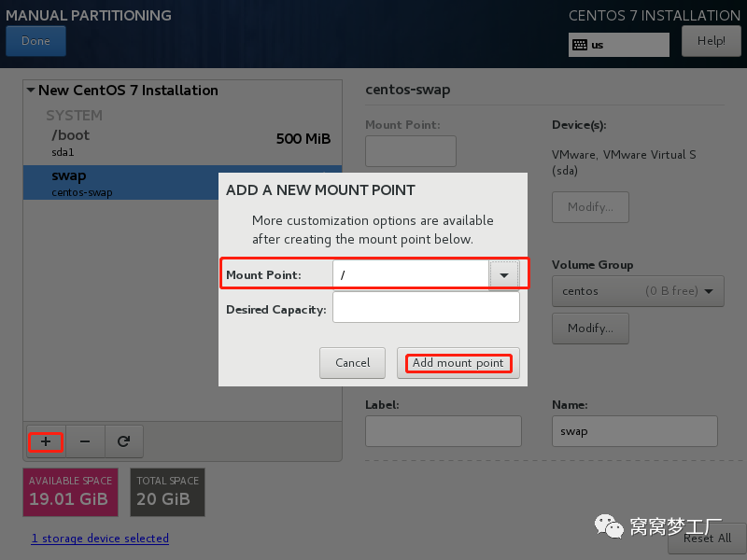Click the Modify button under Device(s)
Image resolution: width=747 pixels, height=560 pixels.
[590, 207]
